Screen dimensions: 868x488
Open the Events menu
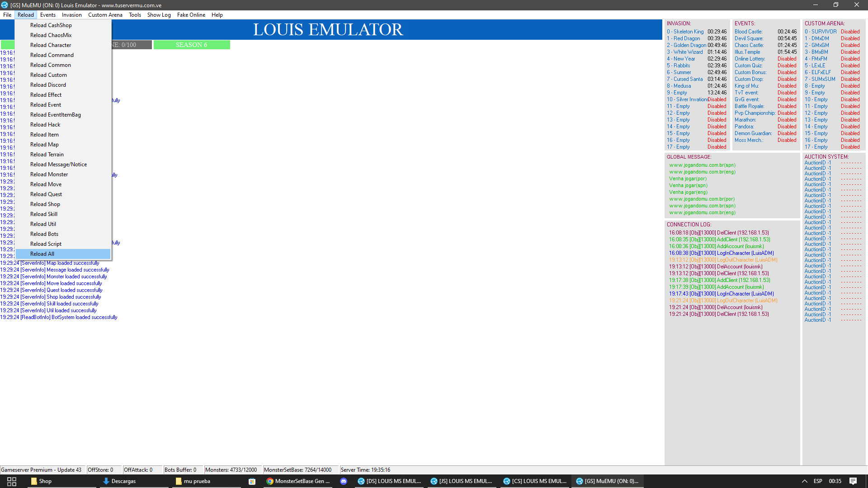coord(48,15)
